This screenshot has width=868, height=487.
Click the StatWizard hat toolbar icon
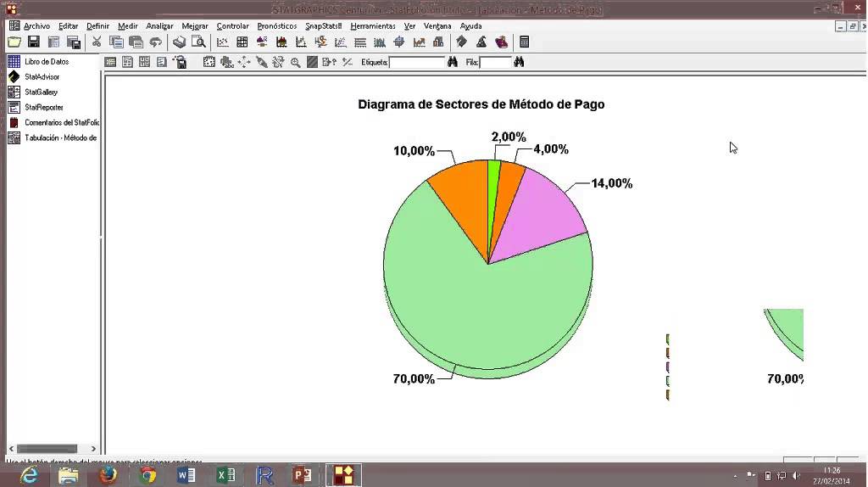coord(481,42)
